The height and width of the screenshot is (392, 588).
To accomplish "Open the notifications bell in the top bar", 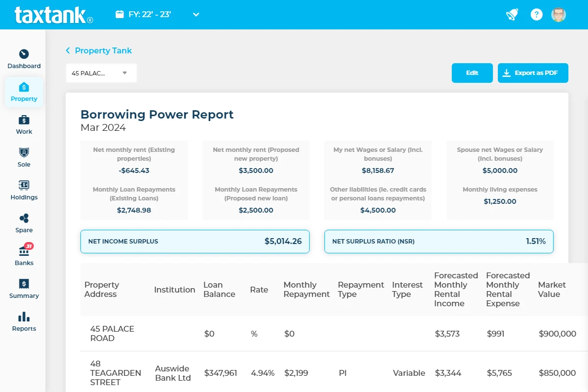I will click(x=512, y=14).
